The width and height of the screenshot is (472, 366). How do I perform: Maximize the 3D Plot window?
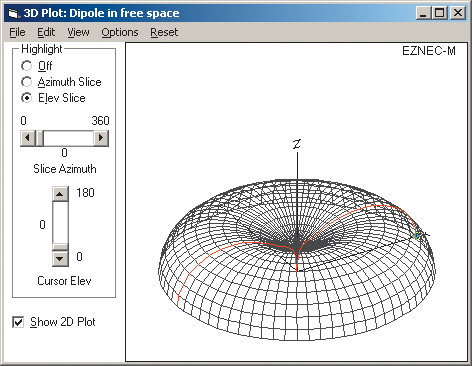pos(440,13)
